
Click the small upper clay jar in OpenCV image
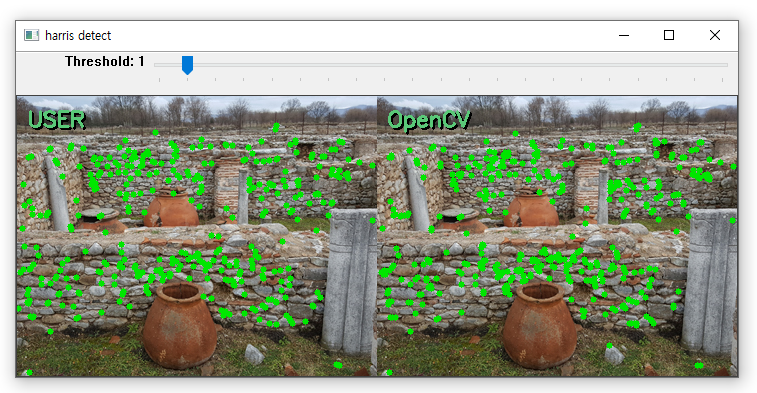[531, 209]
